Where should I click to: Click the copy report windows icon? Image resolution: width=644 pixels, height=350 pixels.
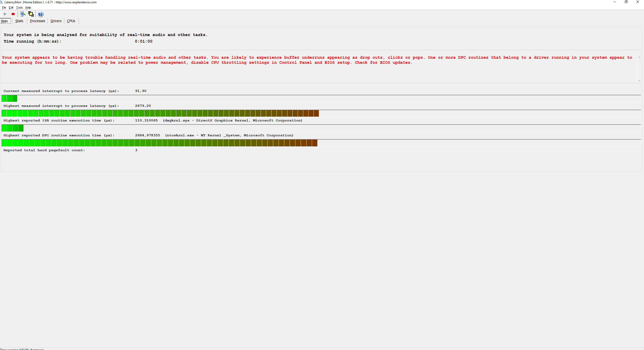31,14
